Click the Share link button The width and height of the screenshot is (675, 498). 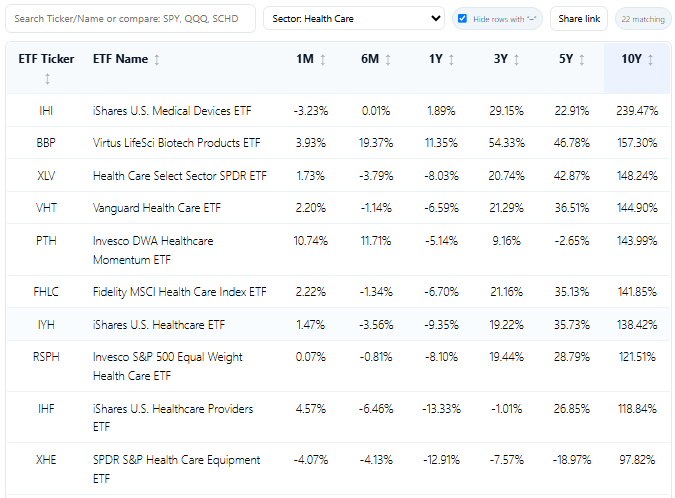click(579, 19)
